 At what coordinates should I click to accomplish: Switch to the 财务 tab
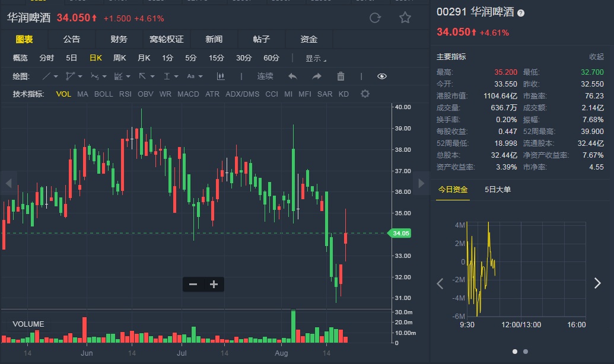pyautogui.click(x=119, y=39)
